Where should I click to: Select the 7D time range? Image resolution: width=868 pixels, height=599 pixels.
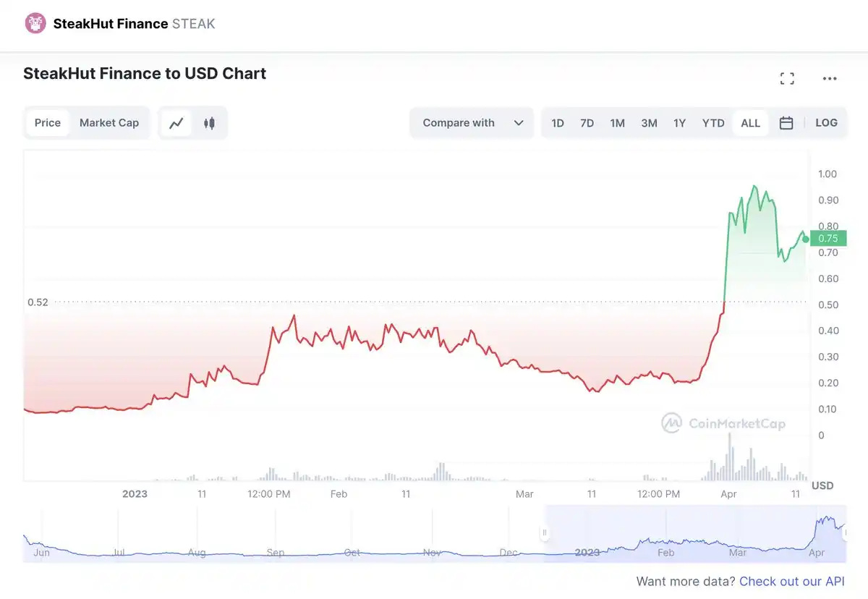[x=587, y=123]
